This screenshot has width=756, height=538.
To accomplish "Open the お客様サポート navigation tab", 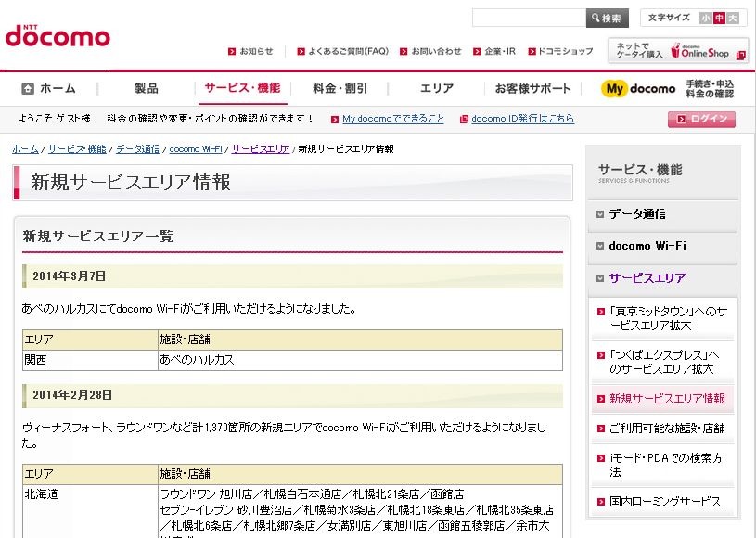I will tap(532, 88).
